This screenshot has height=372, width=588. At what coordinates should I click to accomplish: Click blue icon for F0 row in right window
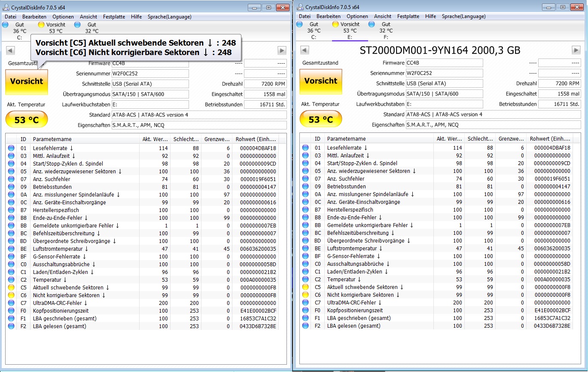pos(305,311)
